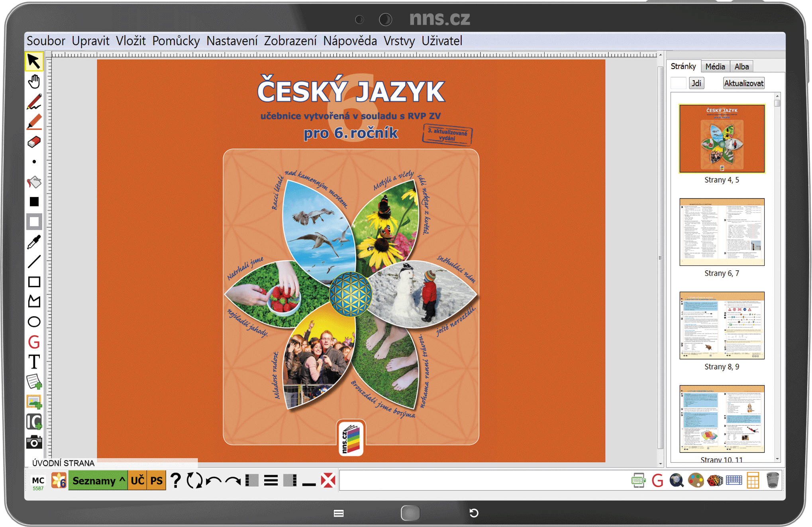Click the calculator icon in bottom bar
This screenshot has width=812, height=527.
[753, 480]
